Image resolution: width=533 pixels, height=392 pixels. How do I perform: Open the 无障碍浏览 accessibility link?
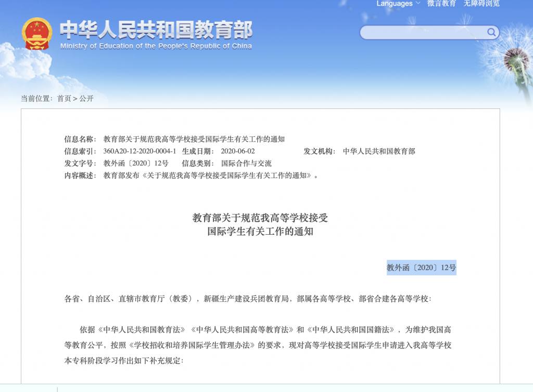[x=481, y=4]
